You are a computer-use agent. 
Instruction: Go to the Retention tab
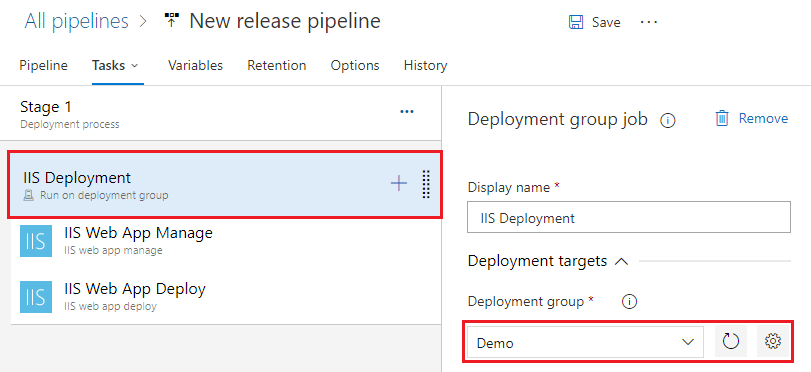pyautogui.click(x=277, y=66)
